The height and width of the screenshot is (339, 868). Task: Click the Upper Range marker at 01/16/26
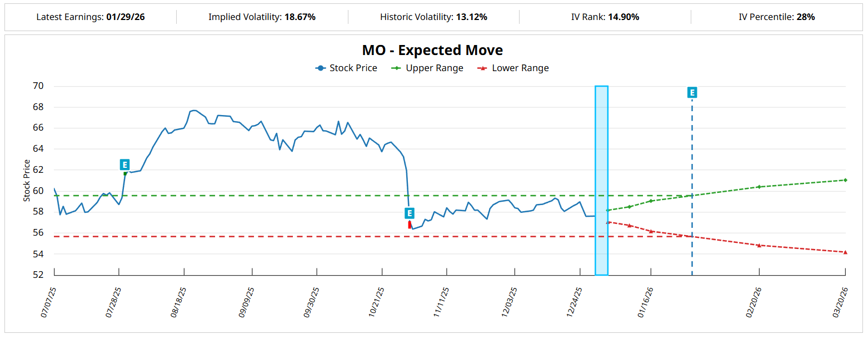click(x=651, y=201)
